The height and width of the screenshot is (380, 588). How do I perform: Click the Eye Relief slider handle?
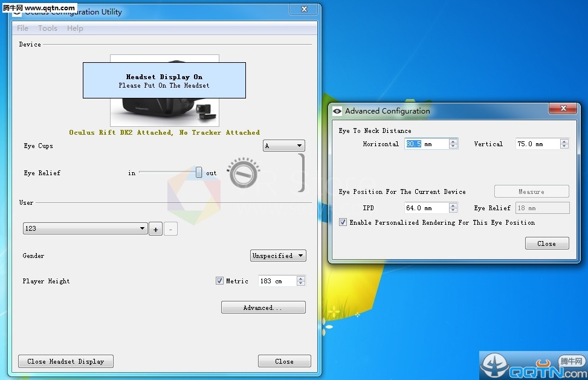point(199,172)
